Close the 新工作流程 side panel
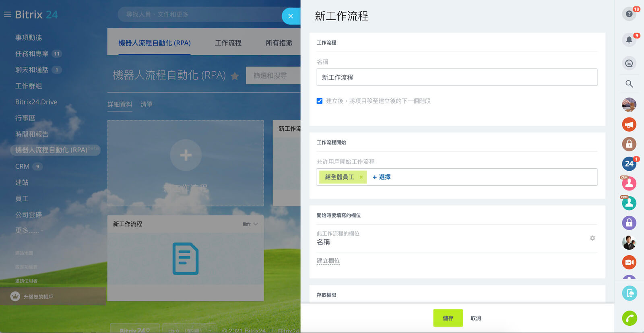 click(x=291, y=16)
